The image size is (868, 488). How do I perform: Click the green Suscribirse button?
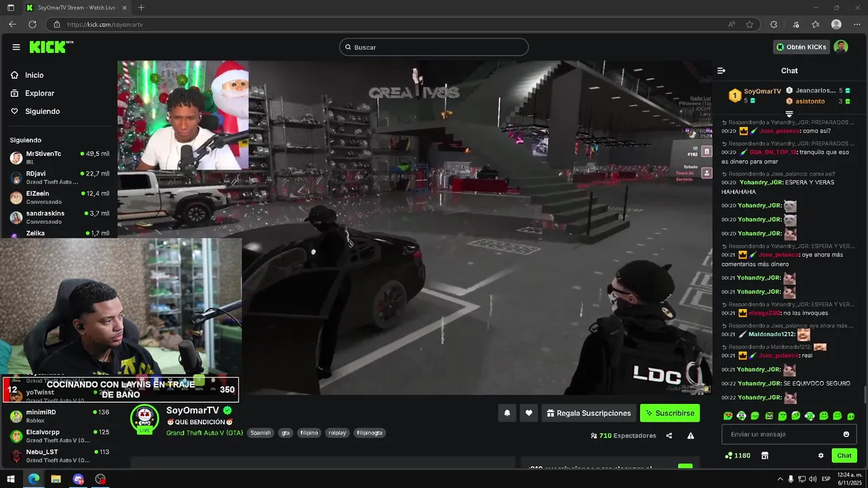[x=670, y=413]
